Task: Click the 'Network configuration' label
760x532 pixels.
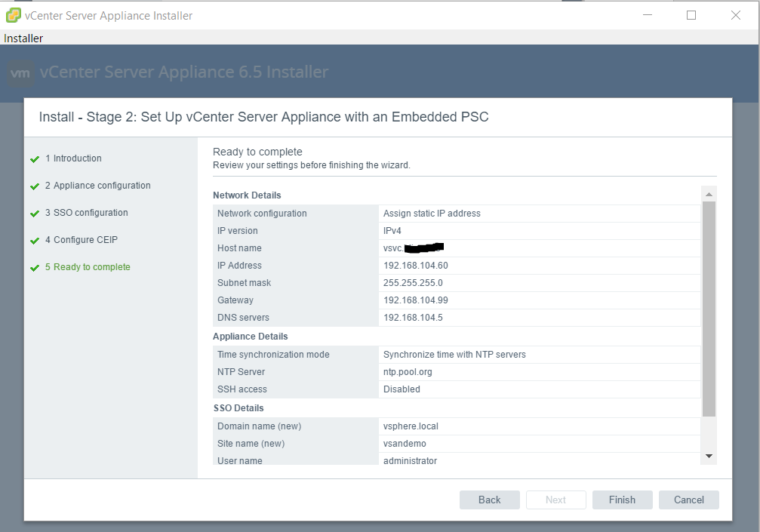Action: click(262, 214)
